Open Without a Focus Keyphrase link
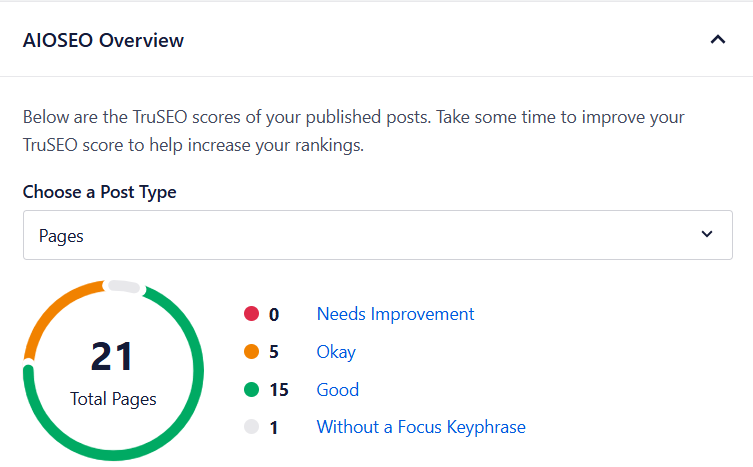The height and width of the screenshot is (467, 753). coord(421,427)
